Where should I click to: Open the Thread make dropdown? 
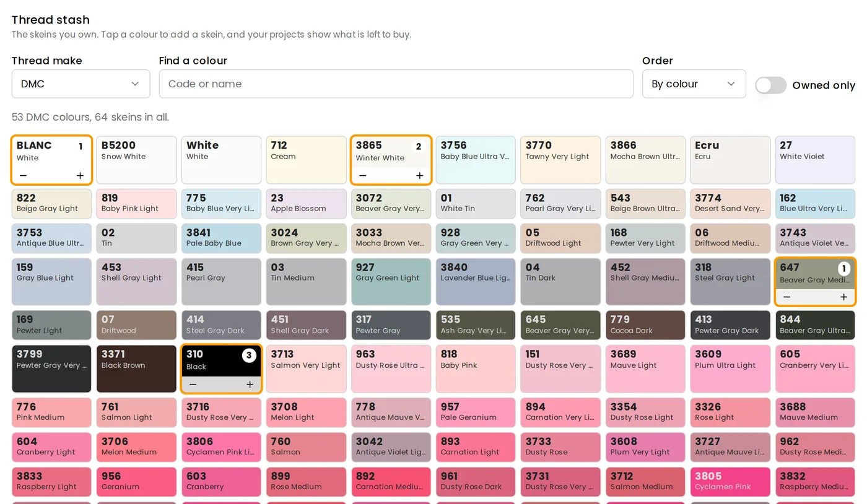point(81,84)
